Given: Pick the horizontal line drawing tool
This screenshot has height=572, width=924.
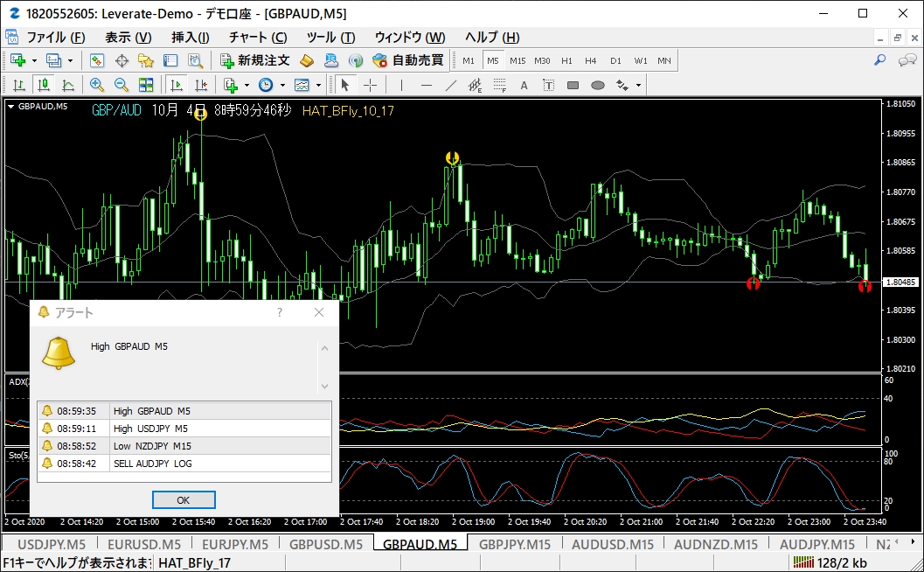Looking at the screenshot, I should [x=426, y=86].
